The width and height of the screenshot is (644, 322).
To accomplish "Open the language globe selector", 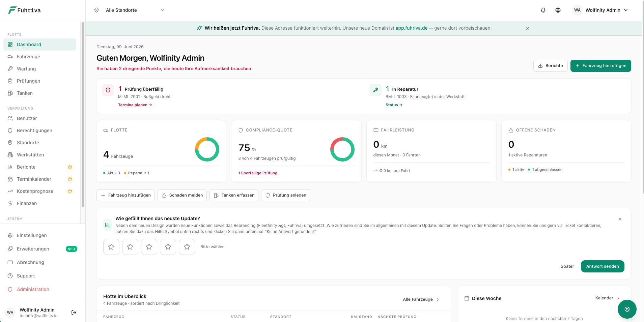I will pos(558,10).
